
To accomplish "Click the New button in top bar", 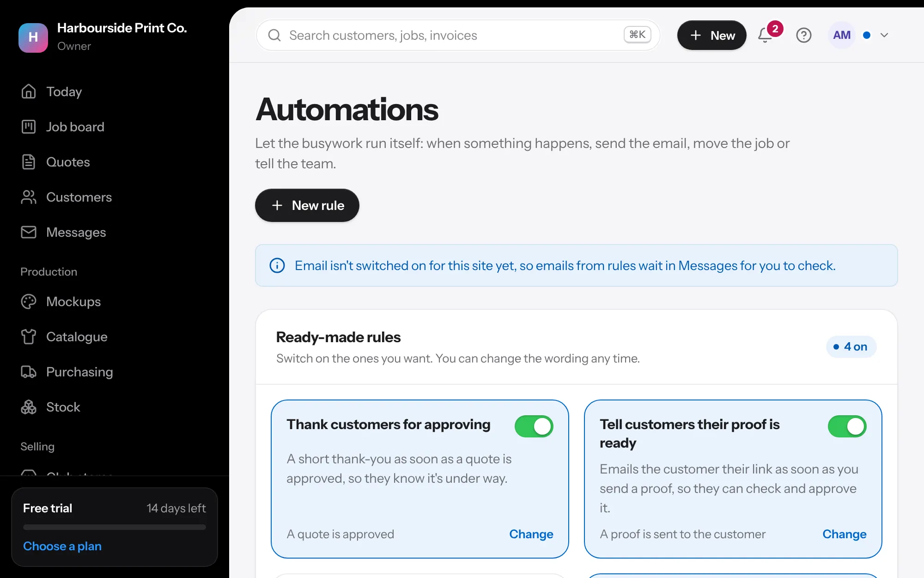I will [712, 35].
